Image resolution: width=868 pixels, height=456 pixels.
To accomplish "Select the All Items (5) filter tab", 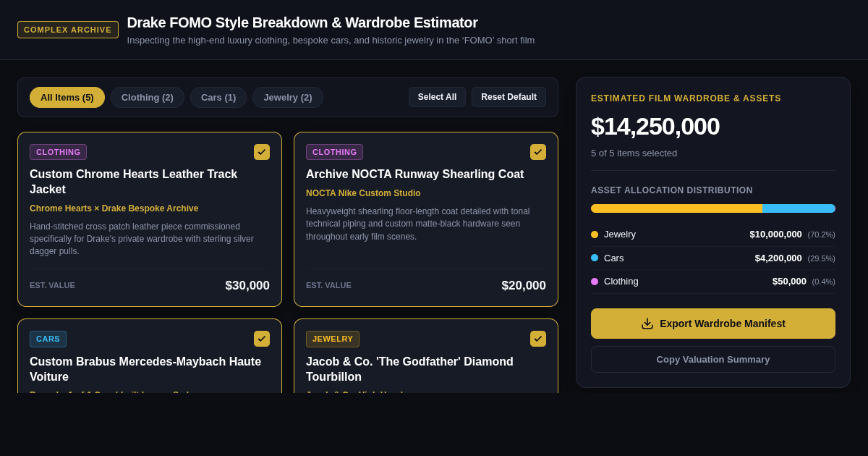I will (x=67, y=97).
